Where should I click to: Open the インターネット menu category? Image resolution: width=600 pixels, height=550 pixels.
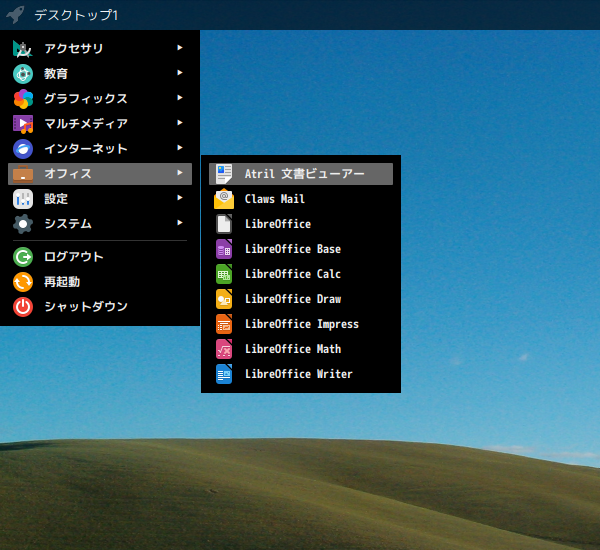85,148
